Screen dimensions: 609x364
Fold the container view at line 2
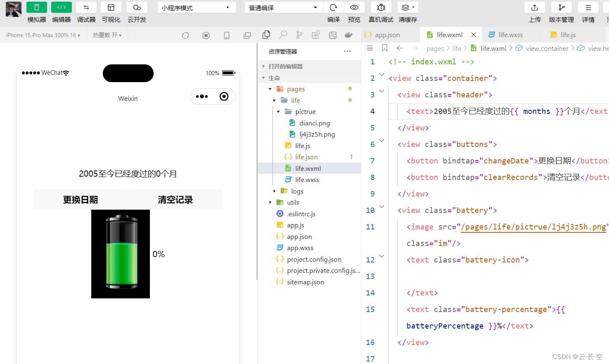click(382, 75)
